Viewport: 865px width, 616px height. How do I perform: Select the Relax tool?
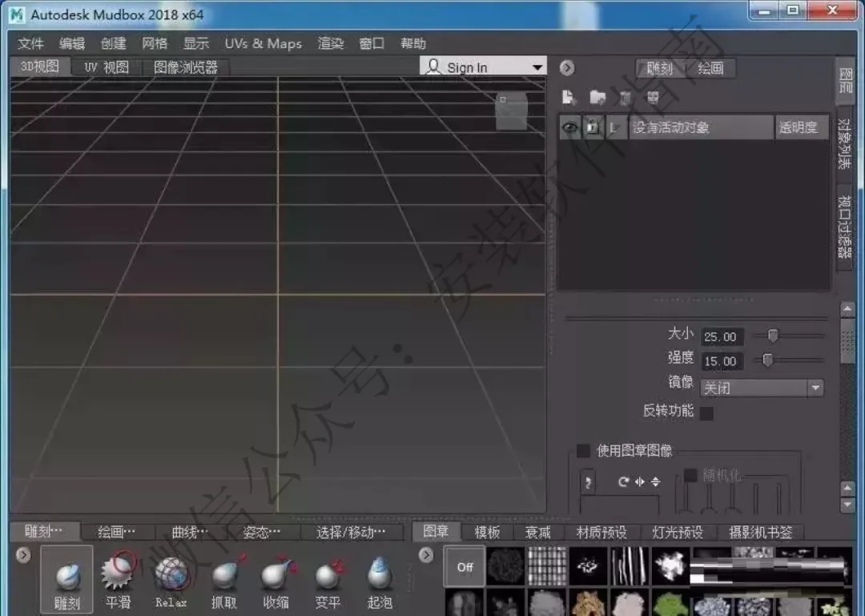tap(171, 579)
